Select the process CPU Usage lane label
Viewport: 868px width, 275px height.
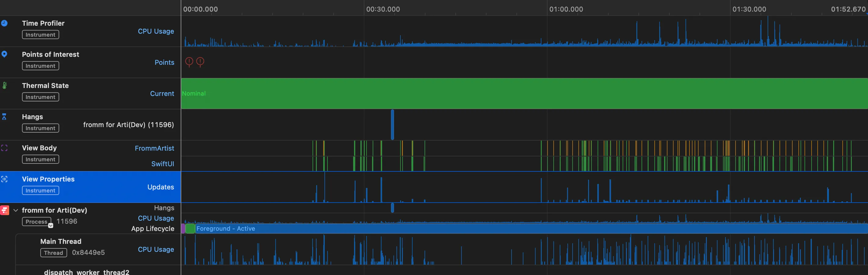point(156,218)
